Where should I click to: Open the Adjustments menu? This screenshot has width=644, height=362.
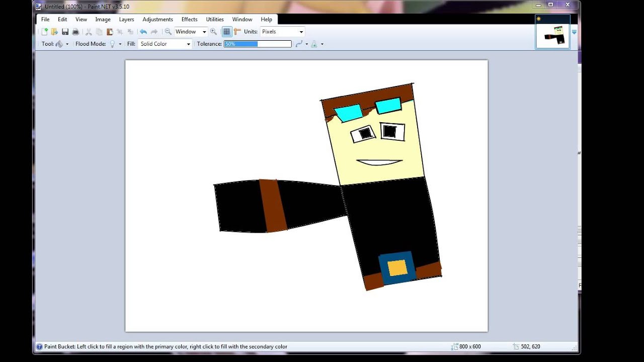coord(157,20)
